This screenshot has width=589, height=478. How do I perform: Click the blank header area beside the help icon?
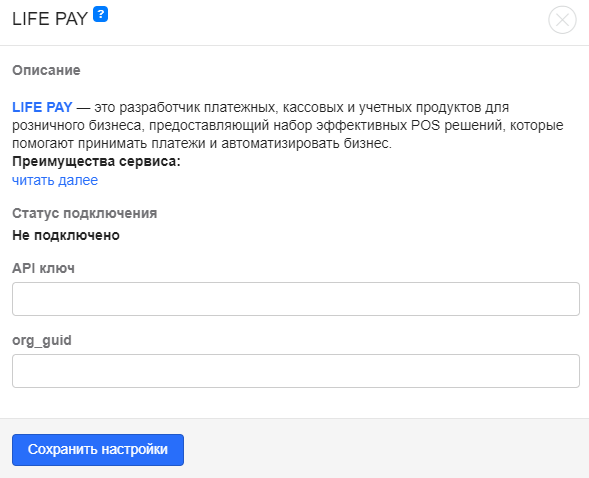tap(323, 21)
